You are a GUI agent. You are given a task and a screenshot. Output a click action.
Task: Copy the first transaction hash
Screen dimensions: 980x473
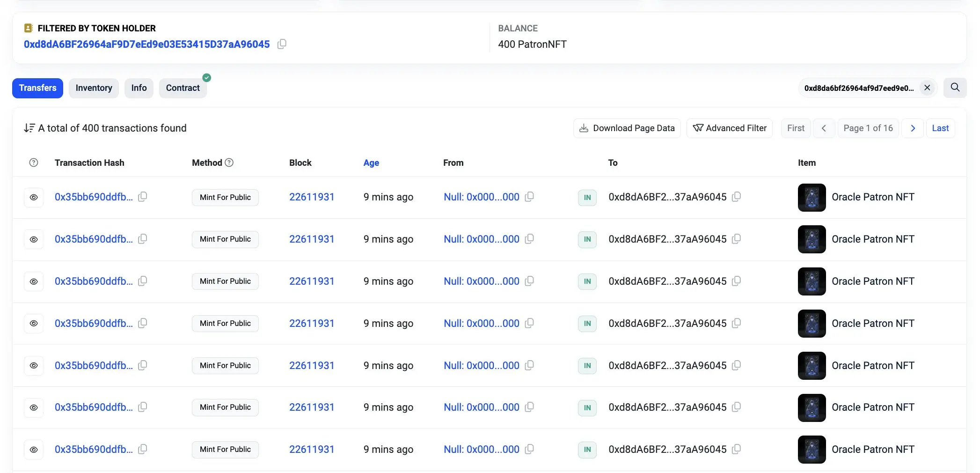coord(143,197)
